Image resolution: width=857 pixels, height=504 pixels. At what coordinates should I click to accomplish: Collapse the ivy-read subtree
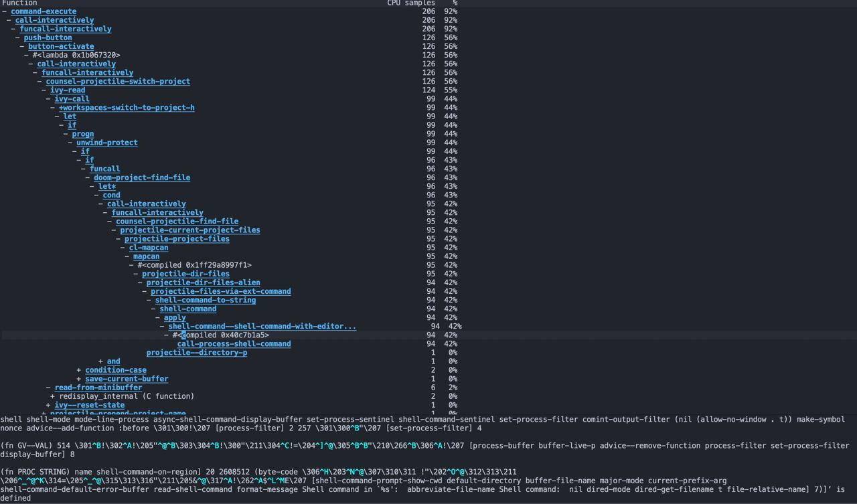[44, 90]
